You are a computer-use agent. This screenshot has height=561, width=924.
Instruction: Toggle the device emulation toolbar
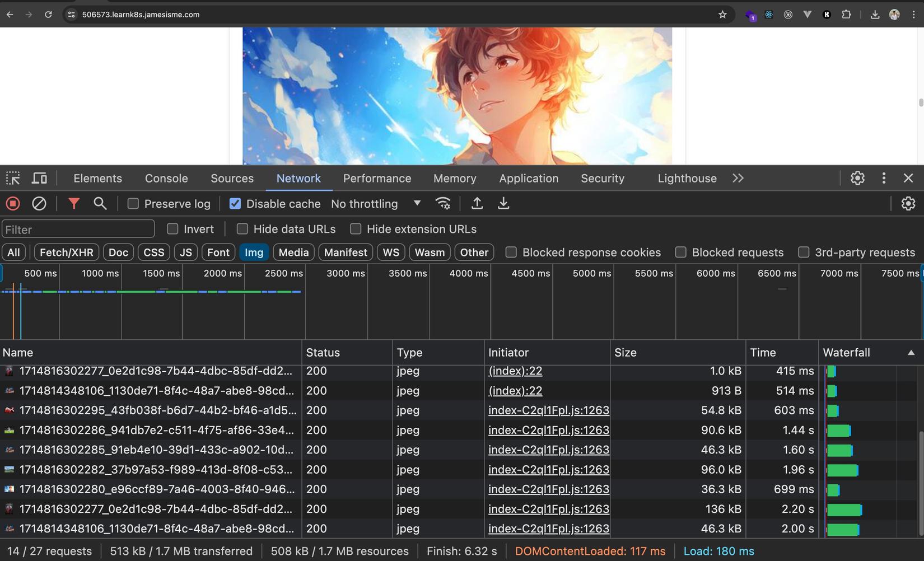[x=39, y=177]
